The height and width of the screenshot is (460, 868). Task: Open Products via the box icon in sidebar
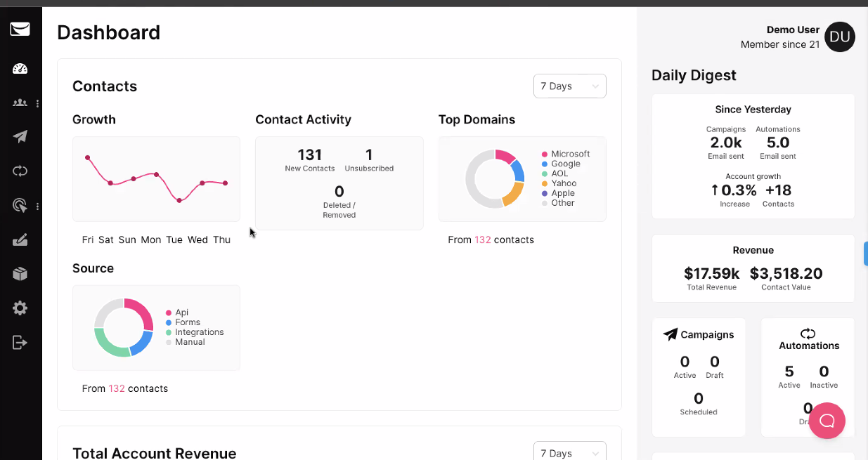20,274
